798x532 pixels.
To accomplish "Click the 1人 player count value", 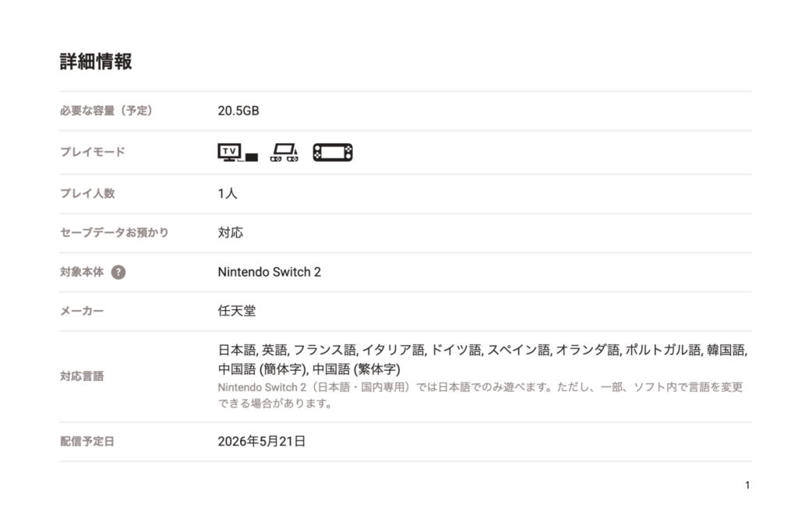I will coord(228,193).
